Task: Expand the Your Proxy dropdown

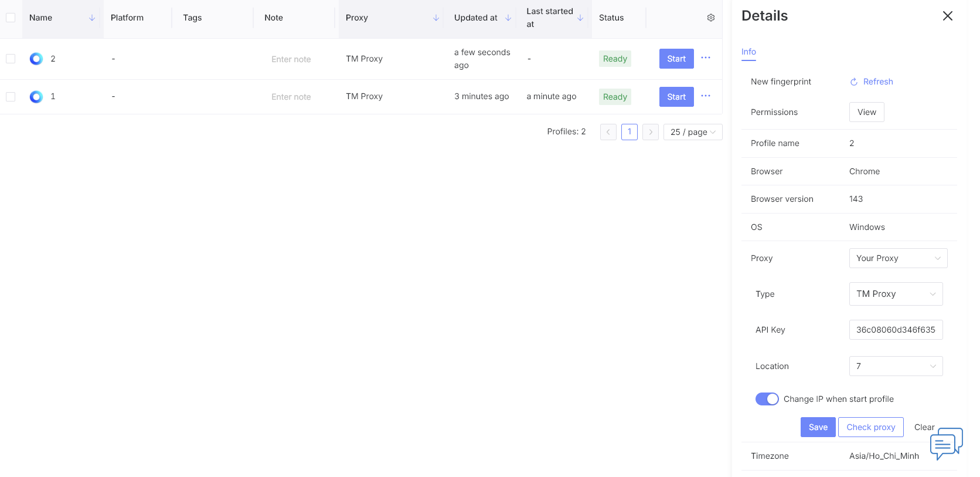Action: [x=898, y=258]
